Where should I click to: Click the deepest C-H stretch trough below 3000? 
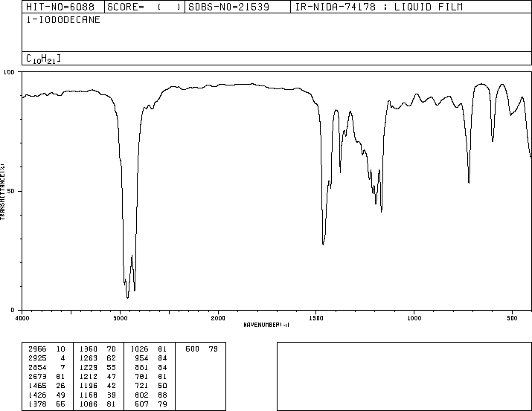tap(127, 297)
